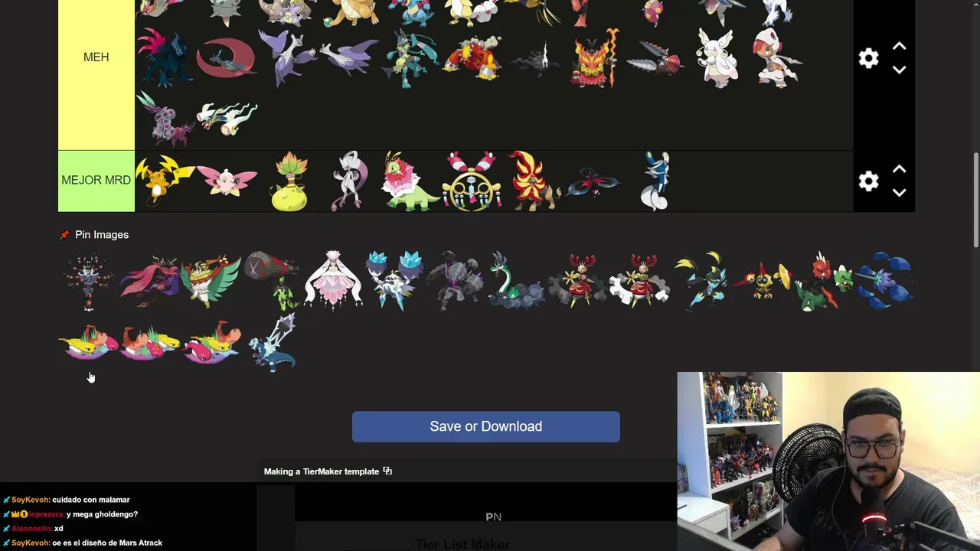
Task: Move the MEJOR MRD tier down
Action: [899, 192]
